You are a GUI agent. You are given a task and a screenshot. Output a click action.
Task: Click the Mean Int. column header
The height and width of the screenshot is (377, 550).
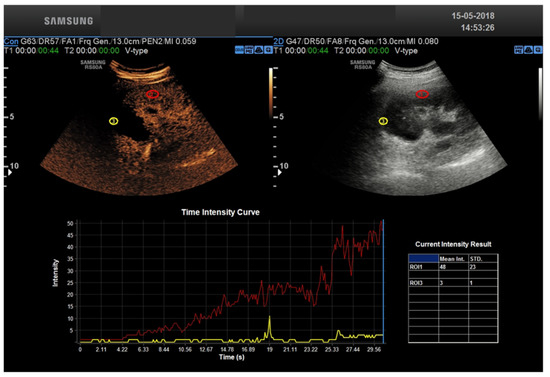[453, 259]
